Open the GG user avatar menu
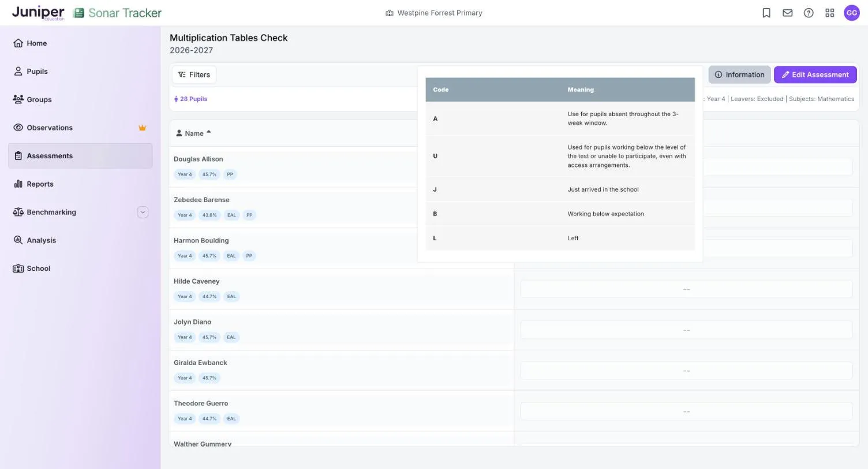The width and height of the screenshot is (868, 469). tap(852, 13)
